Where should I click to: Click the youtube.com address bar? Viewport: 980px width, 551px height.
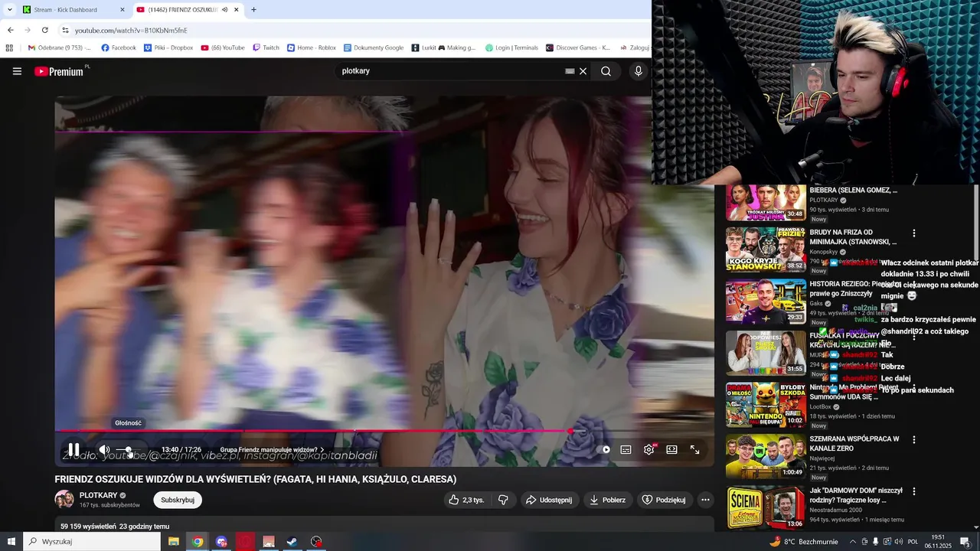point(354,30)
